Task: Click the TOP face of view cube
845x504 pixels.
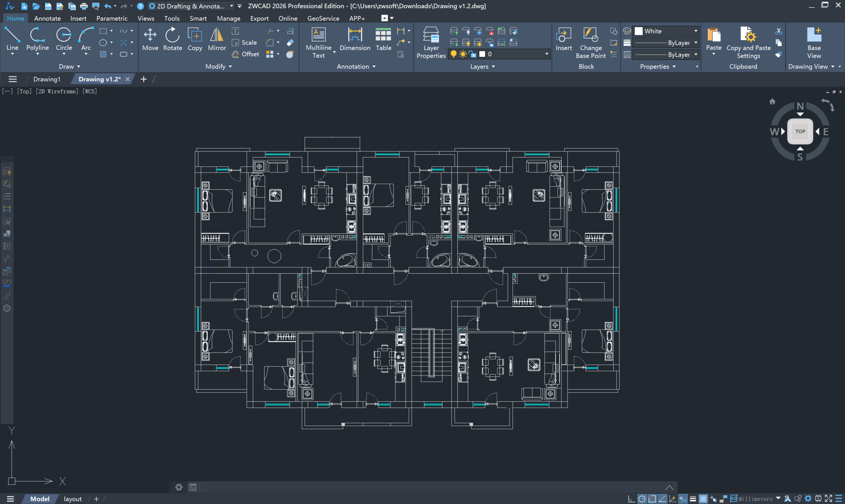Action: click(800, 131)
